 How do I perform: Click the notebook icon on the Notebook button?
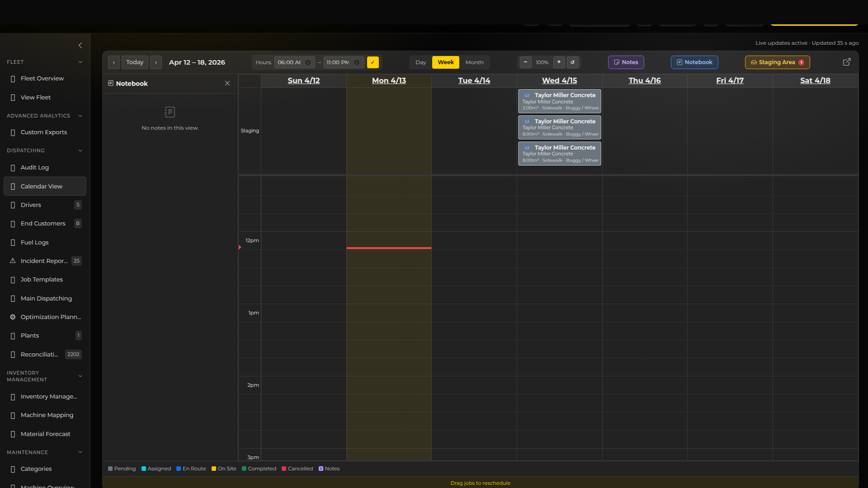[679, 62]
